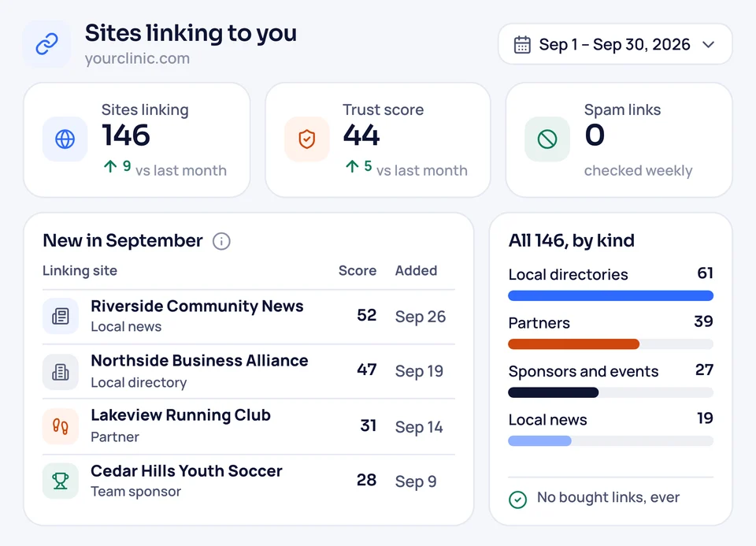Click the Partners count 39

click(704, 321)
